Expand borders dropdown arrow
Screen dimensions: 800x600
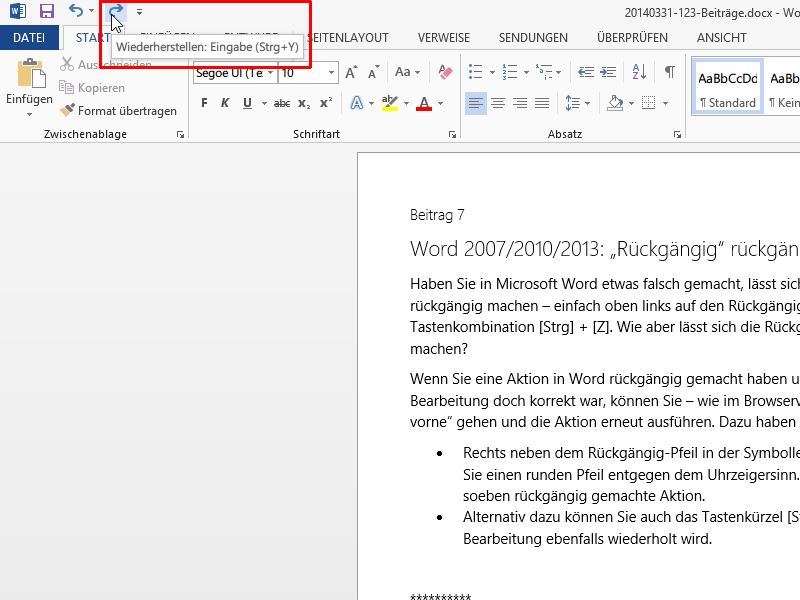click(665, 104)
